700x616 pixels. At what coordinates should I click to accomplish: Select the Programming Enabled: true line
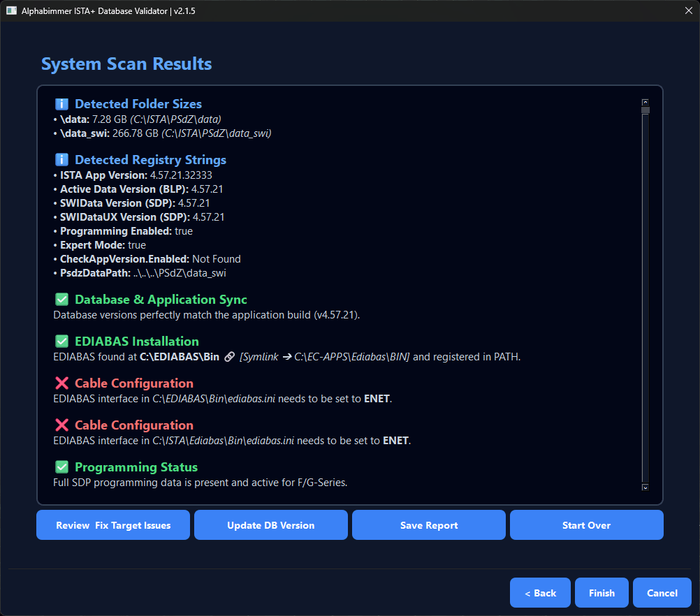pyautogui.click(x=123, y=231)
